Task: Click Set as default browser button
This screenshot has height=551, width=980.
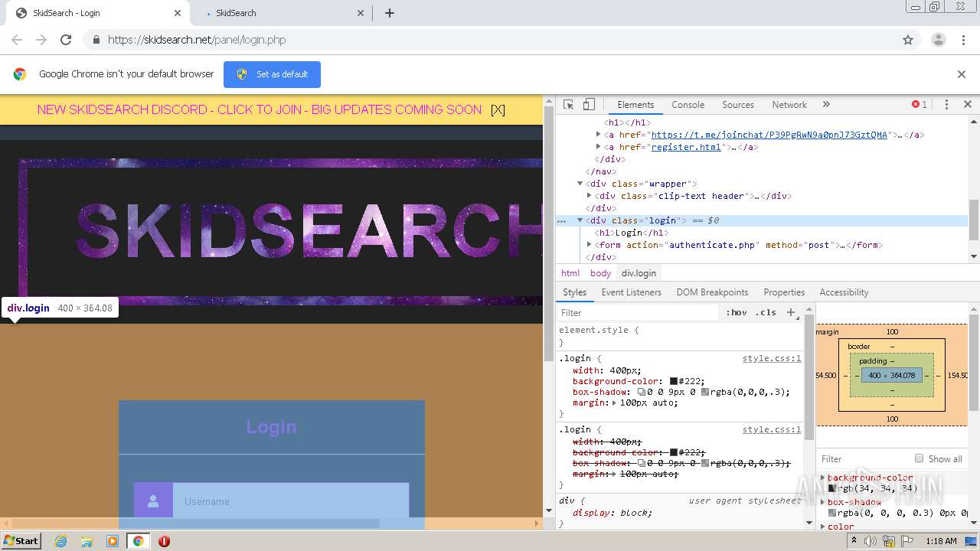Action: 272,74
